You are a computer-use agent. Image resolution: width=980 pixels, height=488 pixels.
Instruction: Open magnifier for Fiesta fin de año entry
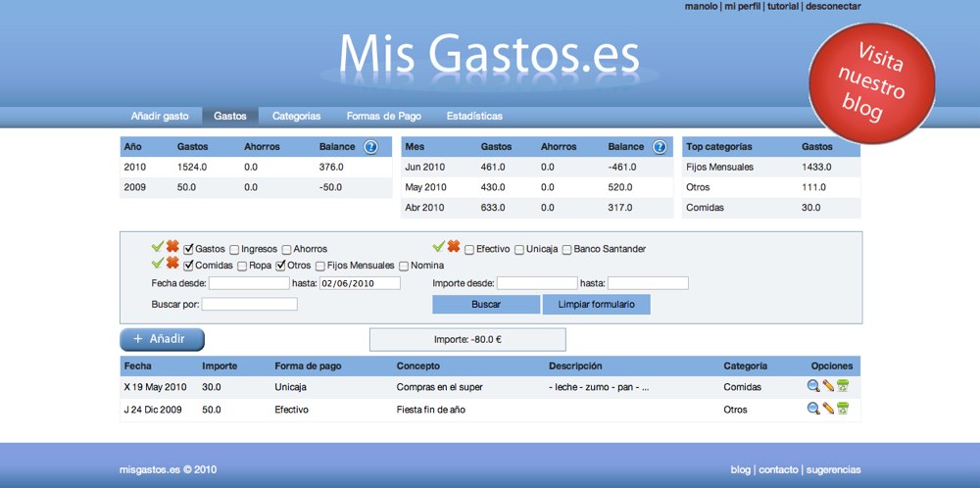(x=812, y=409)
